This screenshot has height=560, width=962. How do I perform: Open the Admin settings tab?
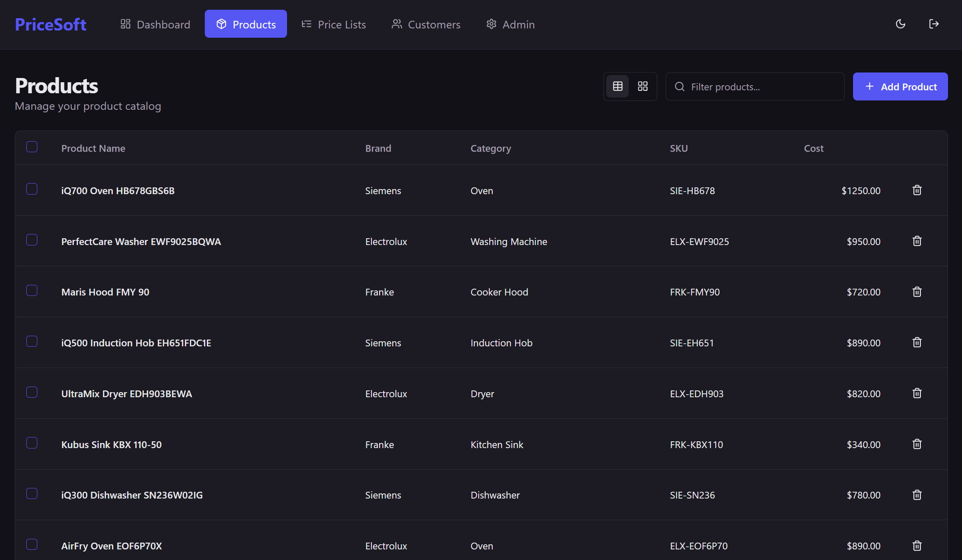tap(510, 24)
